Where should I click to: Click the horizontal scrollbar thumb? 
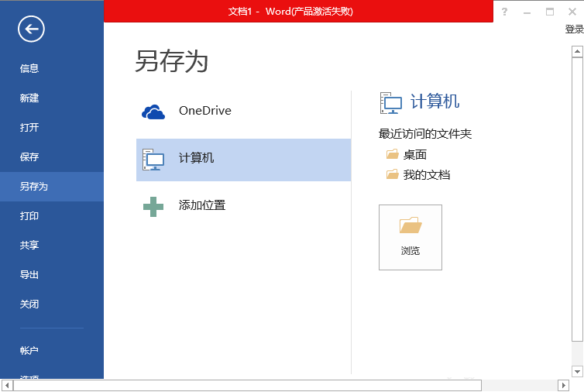tap(247, 385)
